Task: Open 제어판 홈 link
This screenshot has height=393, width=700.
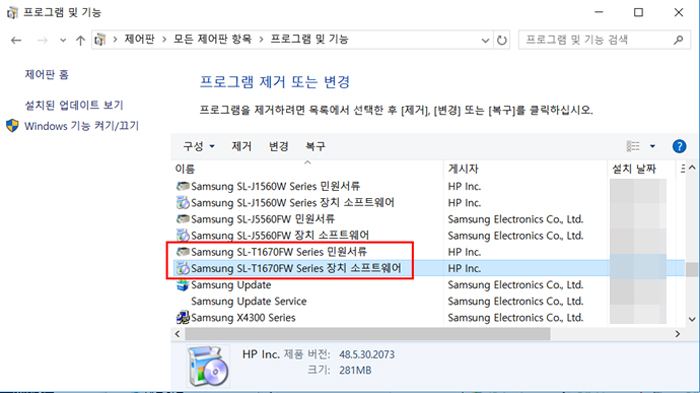Action: coord(46,74)
